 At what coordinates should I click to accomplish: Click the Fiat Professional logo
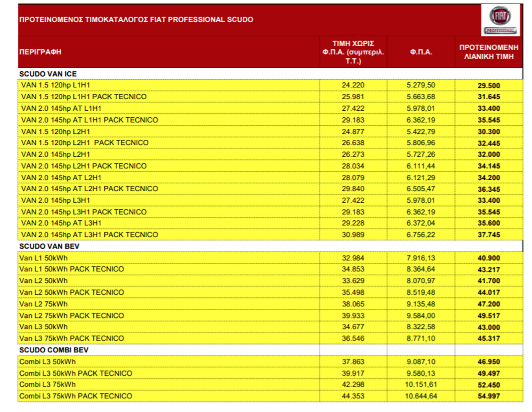click(500, 20)
